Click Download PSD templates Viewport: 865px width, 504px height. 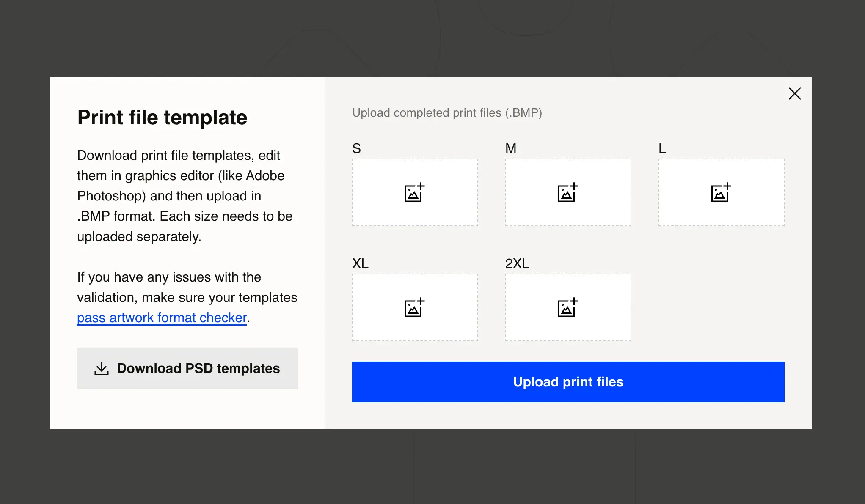pos(187,368)
